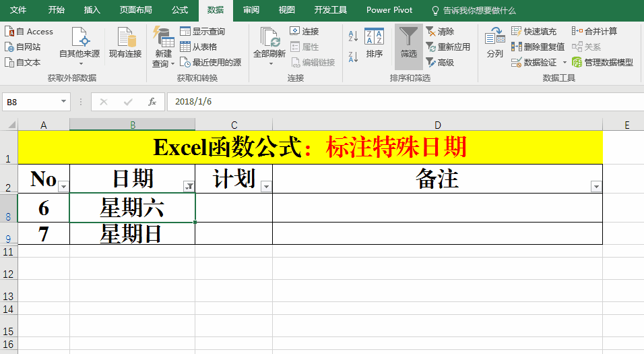Click the insert function fx button
The height and width of the screenshot is (354, 644).
[x=152, y=102]
